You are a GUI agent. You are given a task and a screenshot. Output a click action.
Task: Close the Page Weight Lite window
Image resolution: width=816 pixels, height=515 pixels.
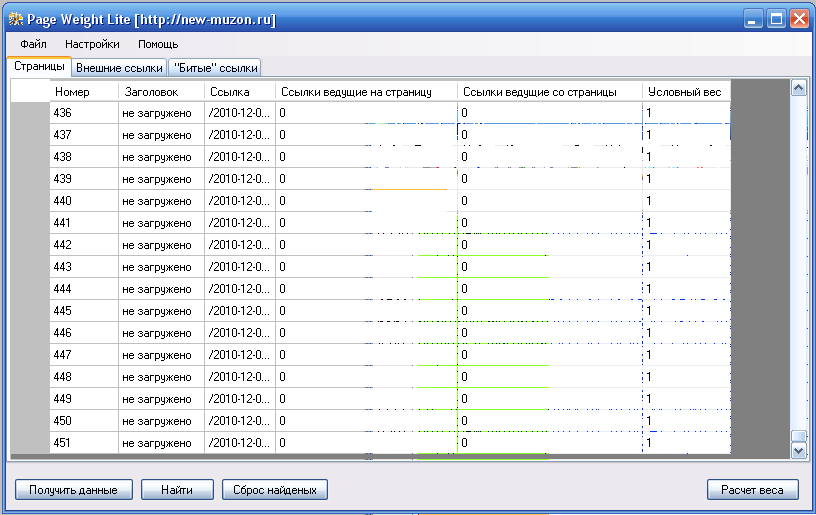pos(799,19)
